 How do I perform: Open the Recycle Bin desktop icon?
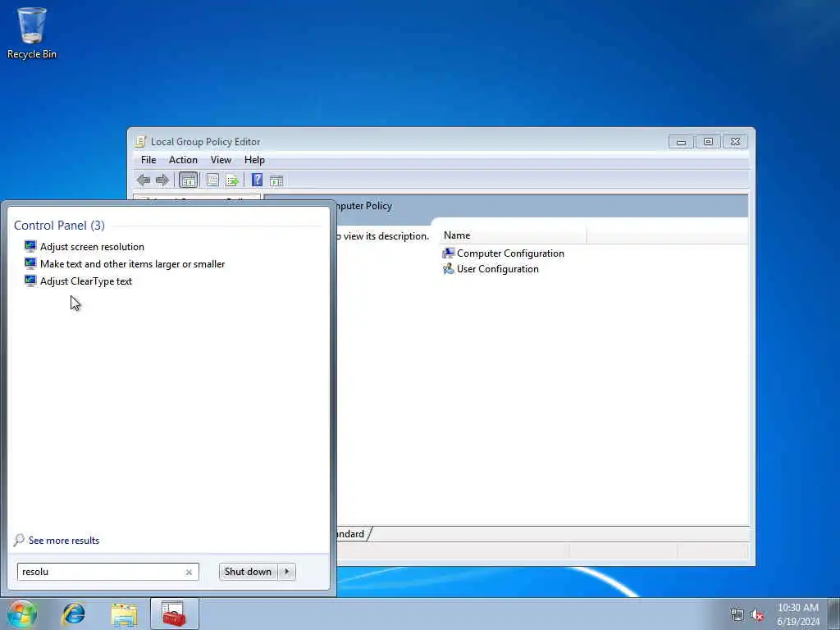click(32, 33)
